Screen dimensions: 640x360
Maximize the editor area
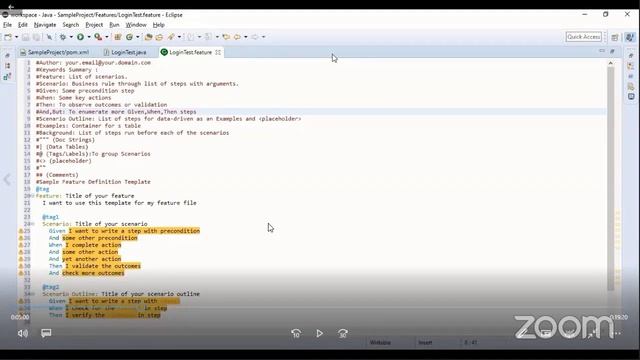612,51
